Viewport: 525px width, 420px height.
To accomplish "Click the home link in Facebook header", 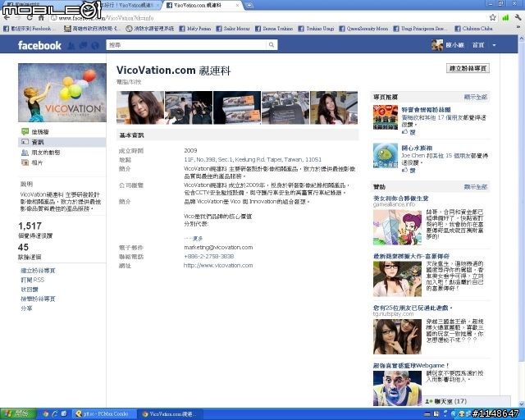I will 478,45.
